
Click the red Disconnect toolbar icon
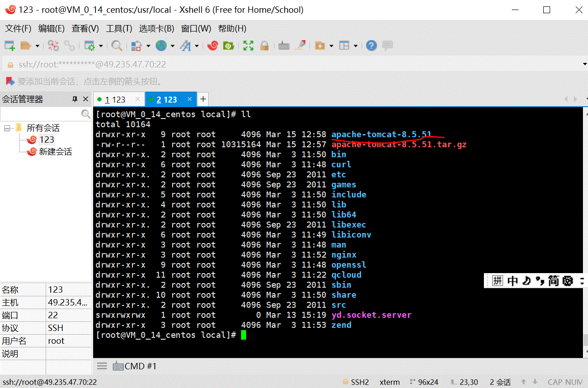53,46
